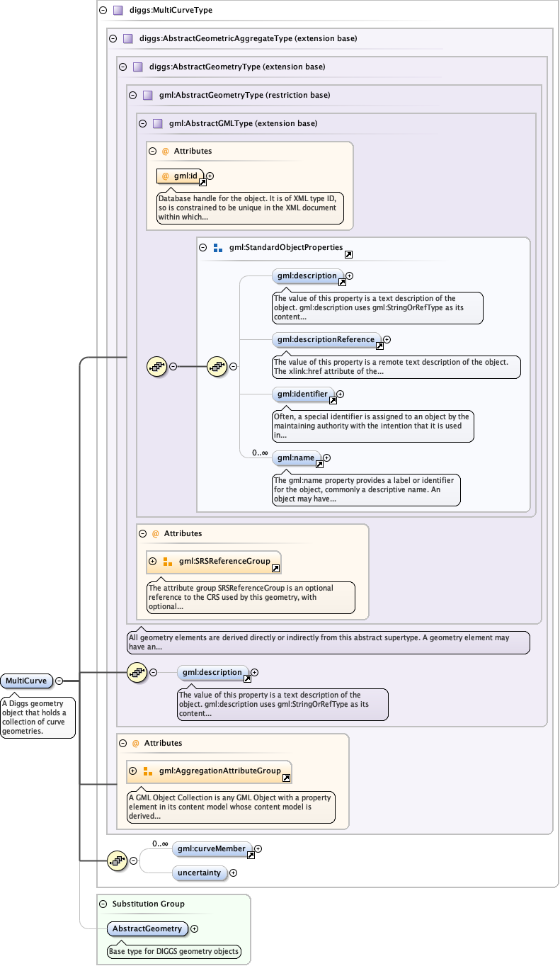Collapse the MultiCurve root element
The image size is (560, 966).
click(x=59, y=681)
